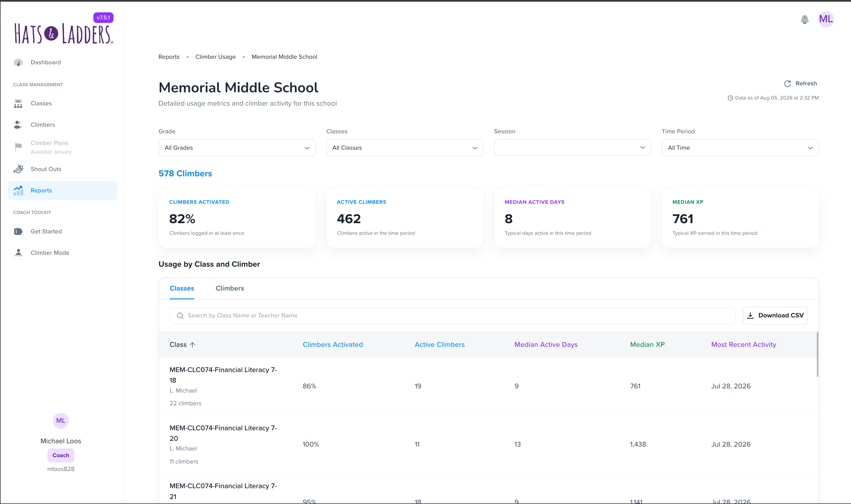
Task: Click the 86% Climbers Activated value
Action: tap(310, 386)
